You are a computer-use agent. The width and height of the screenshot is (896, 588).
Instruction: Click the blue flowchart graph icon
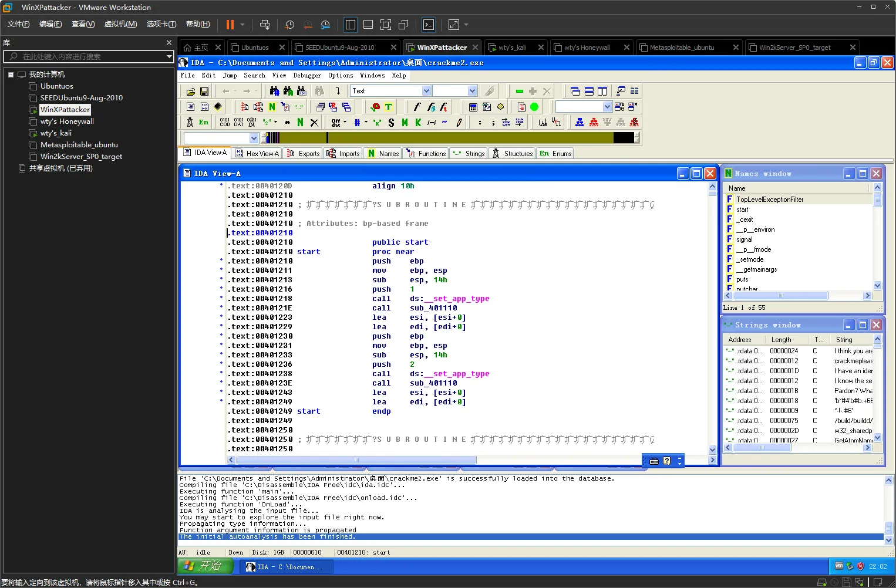click(x=580, y=122)
